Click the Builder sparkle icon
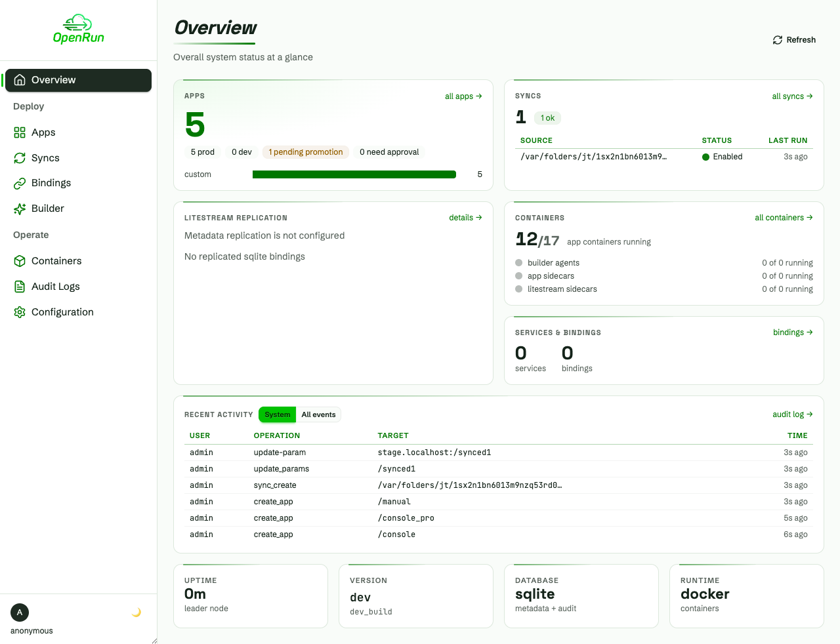Screen dimensions: 840x644 20,209
